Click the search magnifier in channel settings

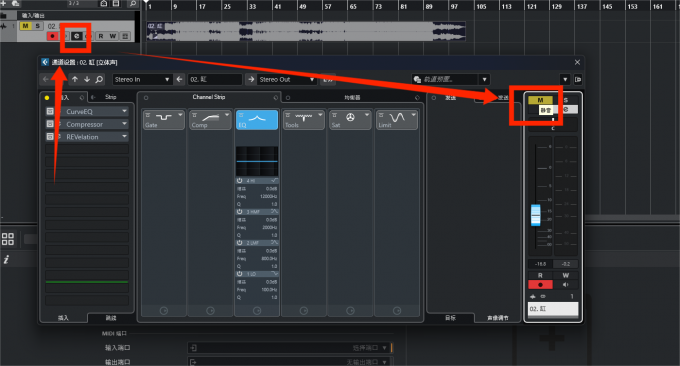coord(99,79)
